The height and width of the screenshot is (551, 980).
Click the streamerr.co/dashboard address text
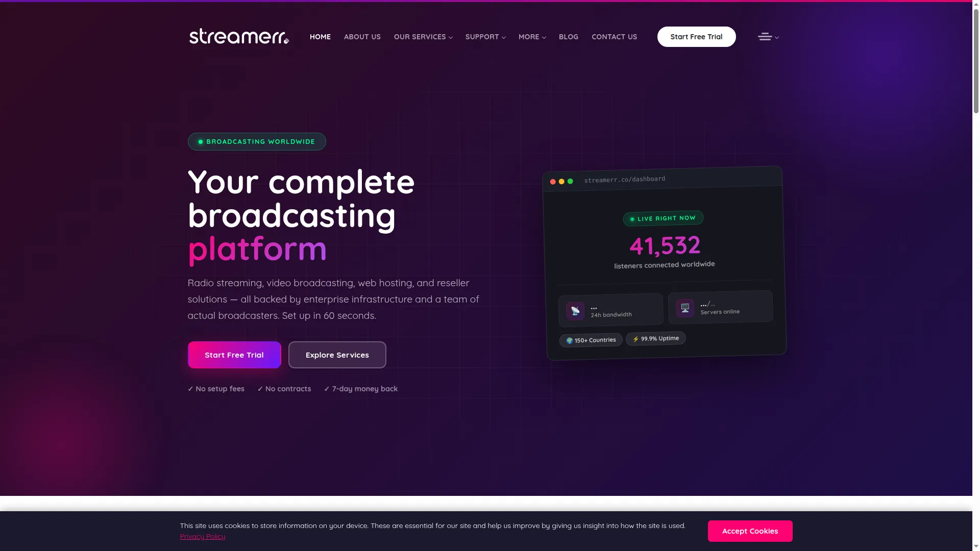(625, 180)
